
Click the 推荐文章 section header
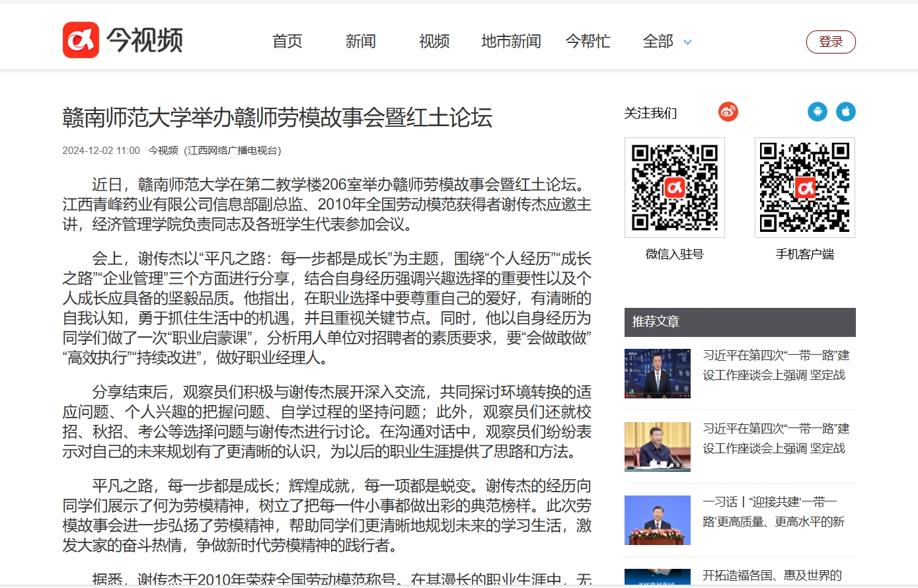click(x=740, y=322)
